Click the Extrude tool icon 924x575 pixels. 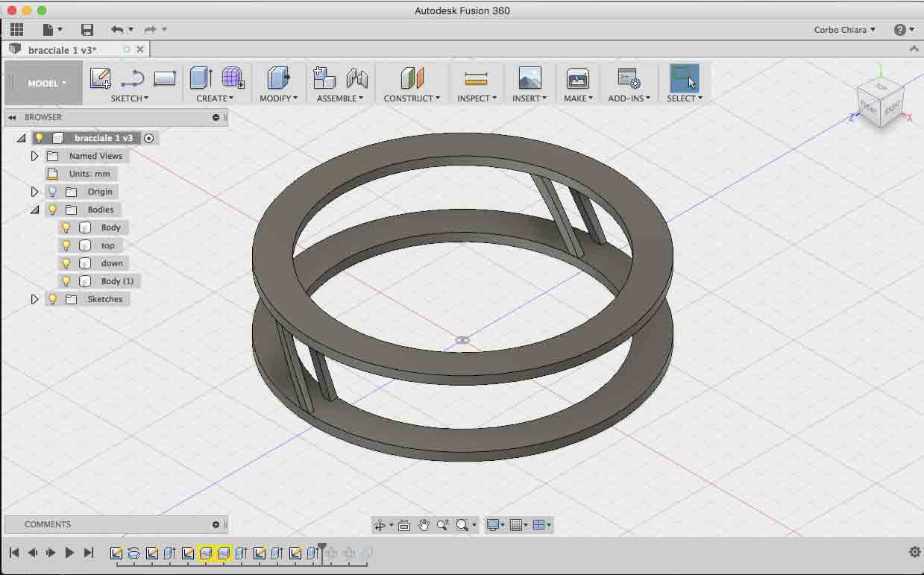(x=201, y=78)
